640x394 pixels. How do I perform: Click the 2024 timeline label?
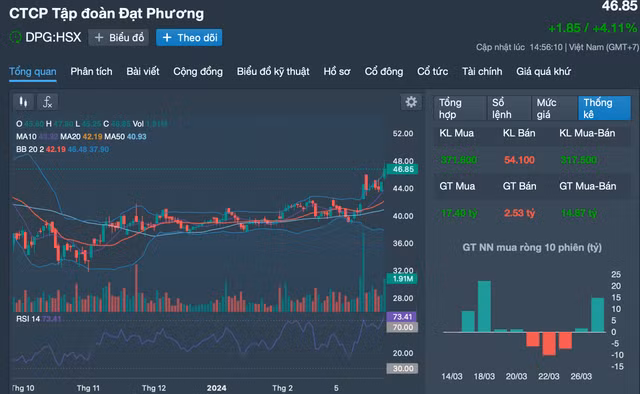(x=216, y=388)
